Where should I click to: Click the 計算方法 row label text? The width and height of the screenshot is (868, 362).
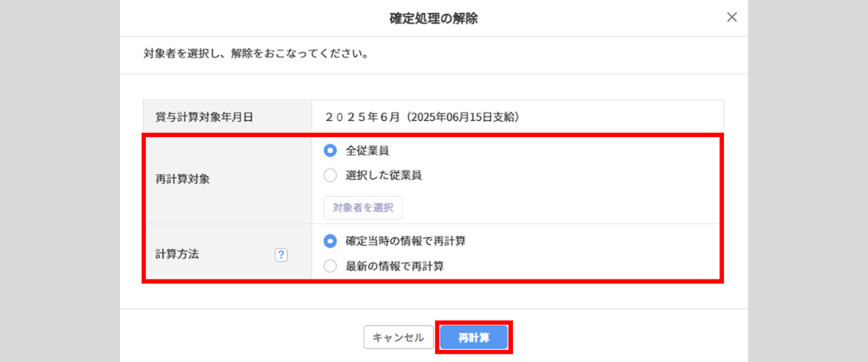coord(177,254)
